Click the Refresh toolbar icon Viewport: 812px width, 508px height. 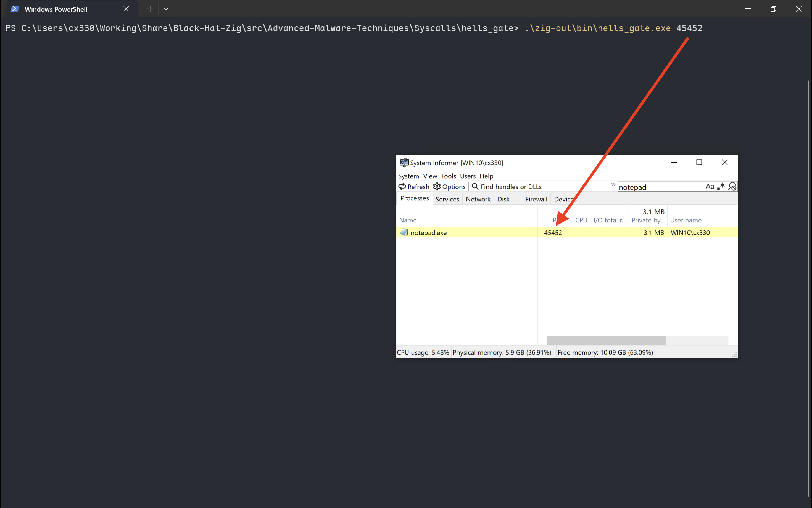[402, 187]
